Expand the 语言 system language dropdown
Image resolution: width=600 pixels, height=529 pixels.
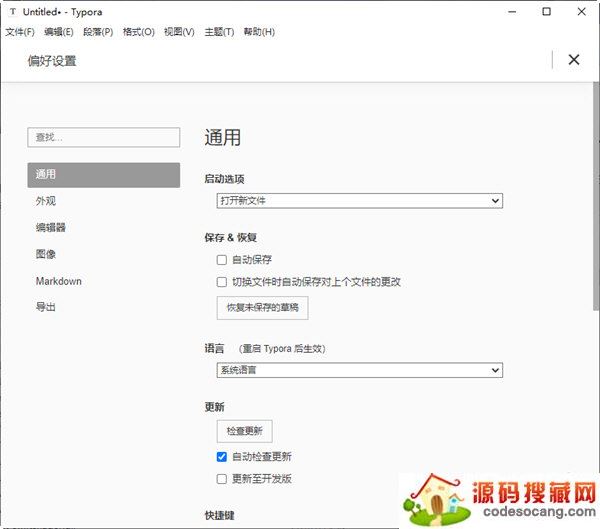360,371
